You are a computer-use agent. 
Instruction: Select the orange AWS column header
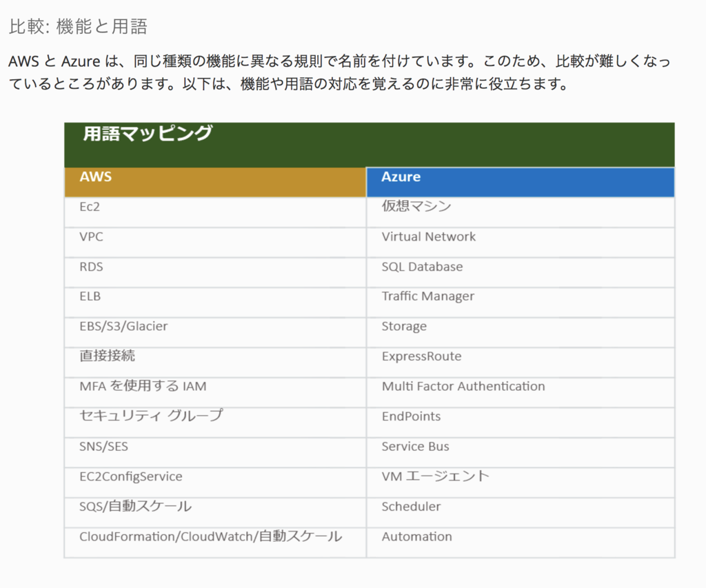coord(214,181)
